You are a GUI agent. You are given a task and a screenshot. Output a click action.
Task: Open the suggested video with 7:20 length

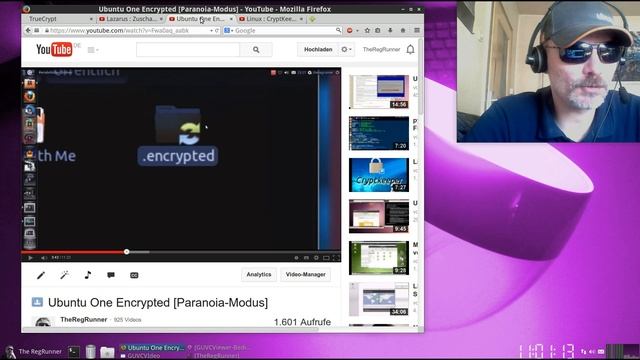tap(379, 133)
